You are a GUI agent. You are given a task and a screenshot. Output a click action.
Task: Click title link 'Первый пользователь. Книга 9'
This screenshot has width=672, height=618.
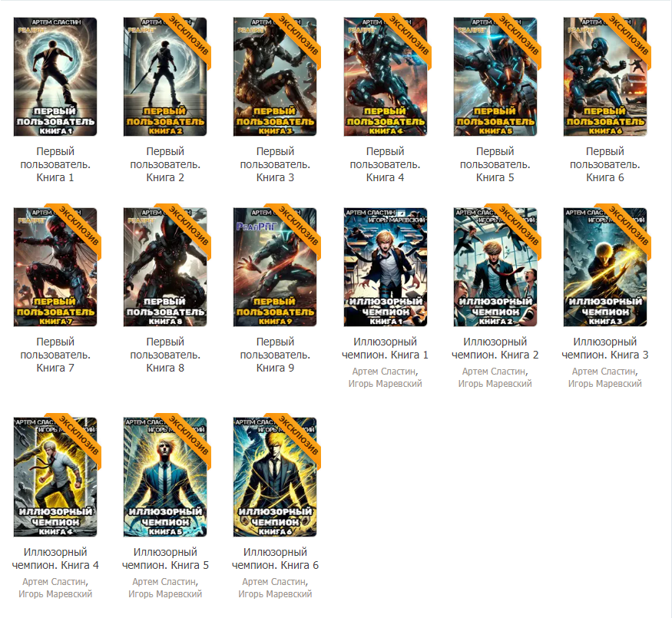275,355
